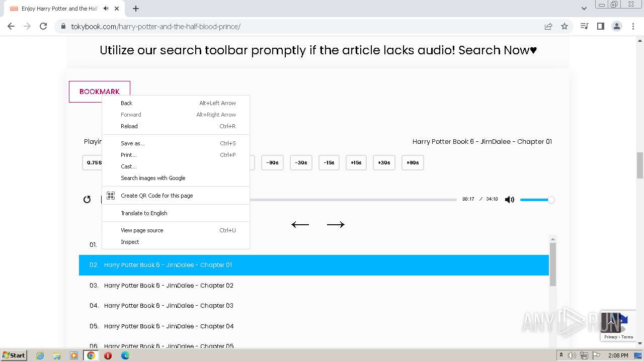Viewport: 644px width, 362px height.
Task: Open the Chrome three-dot menu
Action: (632, 26)
